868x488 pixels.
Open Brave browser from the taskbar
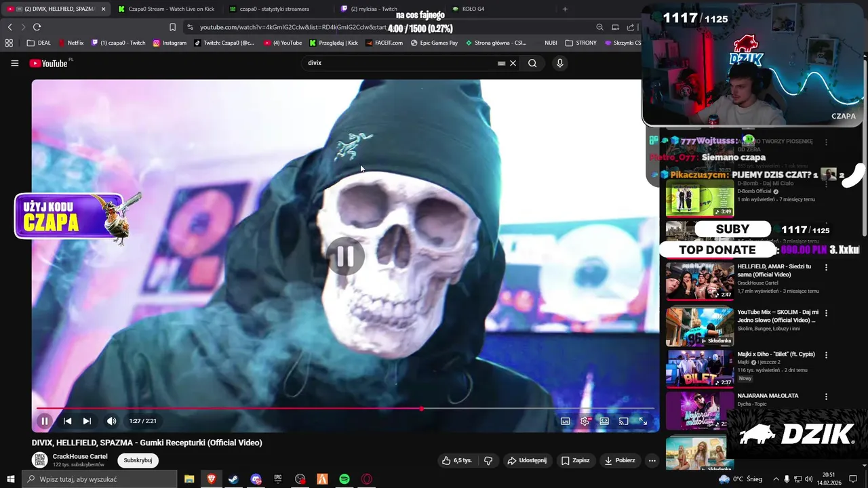[x=212, y=479]
